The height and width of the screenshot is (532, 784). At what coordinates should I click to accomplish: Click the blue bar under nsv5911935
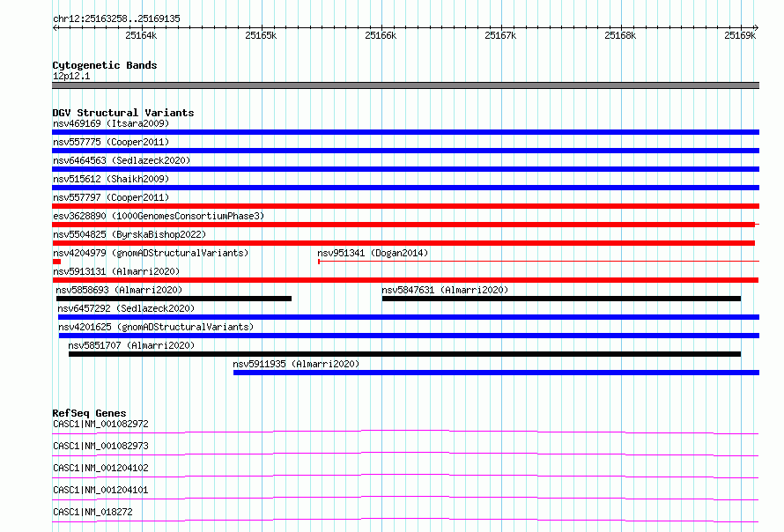(x=496, y=373)
